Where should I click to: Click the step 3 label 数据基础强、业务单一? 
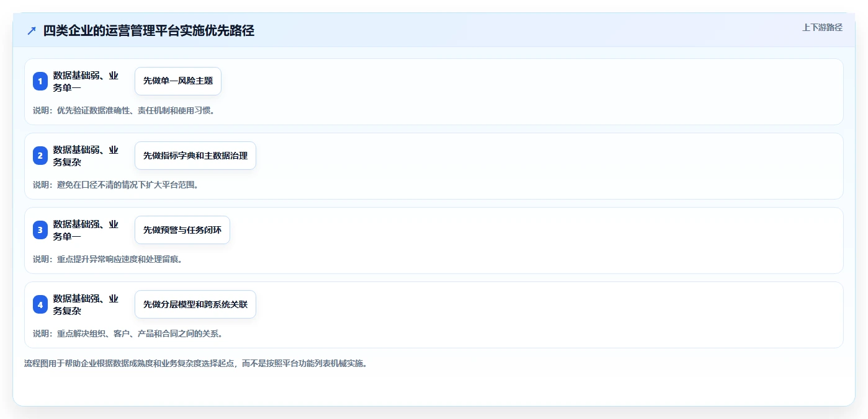pyautogui.click(x=86, y=230)
